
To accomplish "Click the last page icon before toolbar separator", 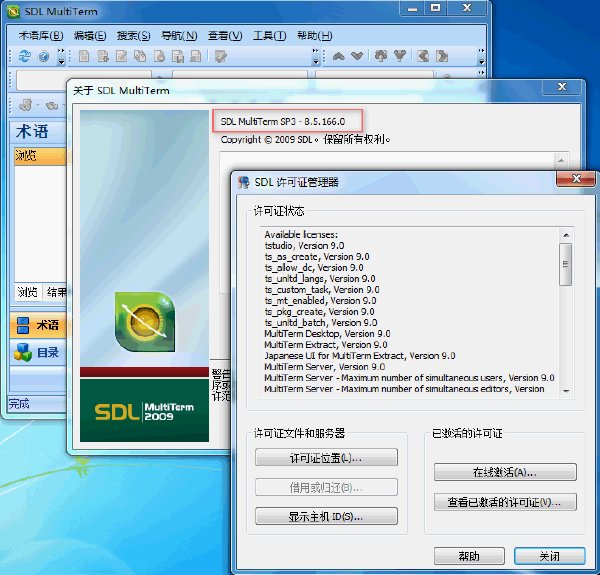I will [196, 56].
